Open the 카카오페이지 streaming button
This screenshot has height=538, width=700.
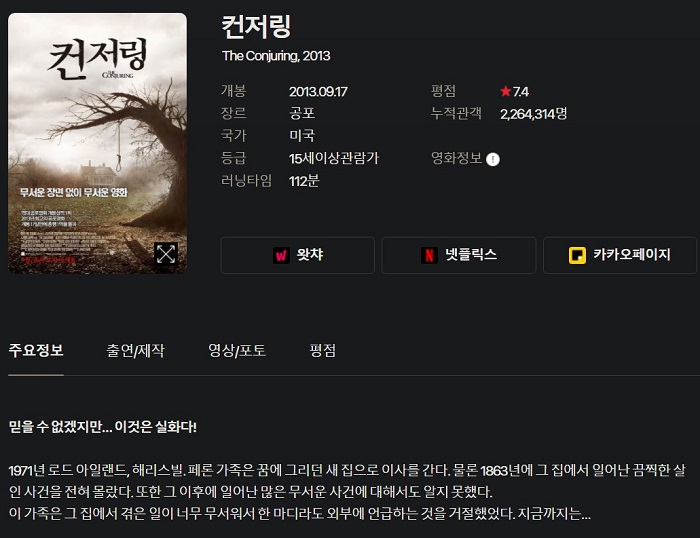(x=620, y=255)
